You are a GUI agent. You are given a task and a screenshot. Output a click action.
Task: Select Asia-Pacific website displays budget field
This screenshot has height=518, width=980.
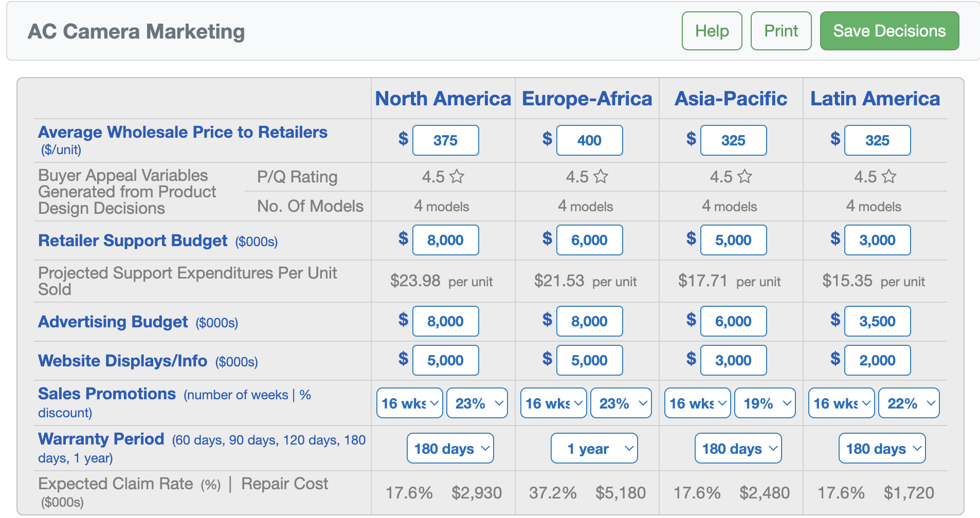[733, 360]
